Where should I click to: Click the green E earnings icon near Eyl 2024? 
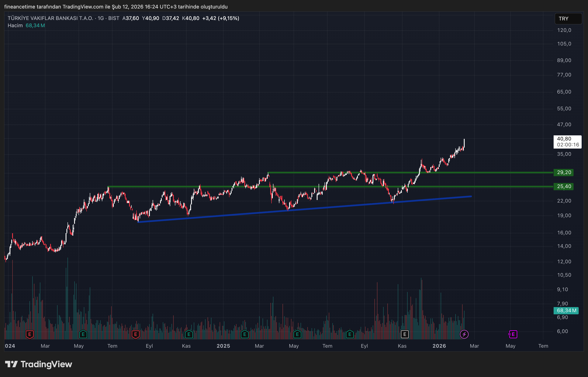pyautogui.click(x=189, y=334)
